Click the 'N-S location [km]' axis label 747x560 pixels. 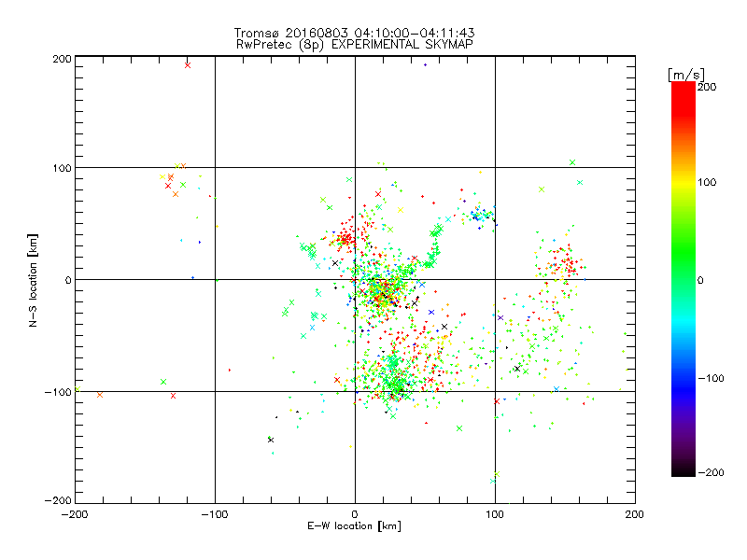(x=33, y=280)
